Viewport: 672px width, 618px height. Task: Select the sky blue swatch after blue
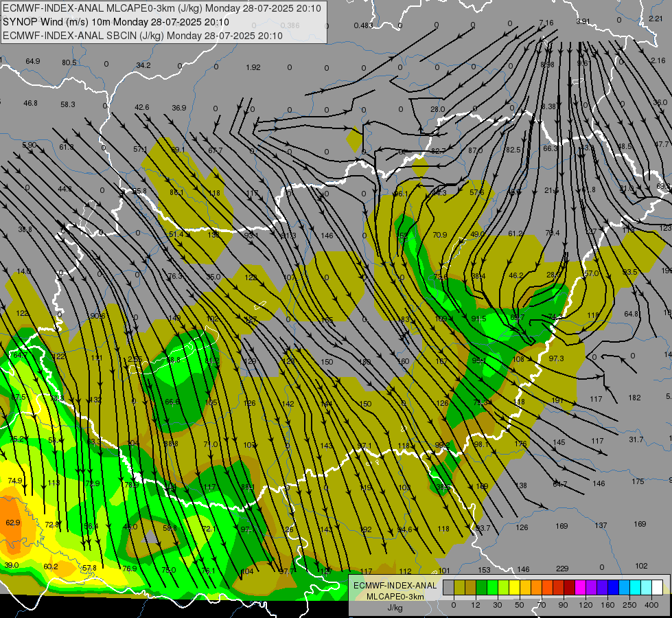click(625, 587)
